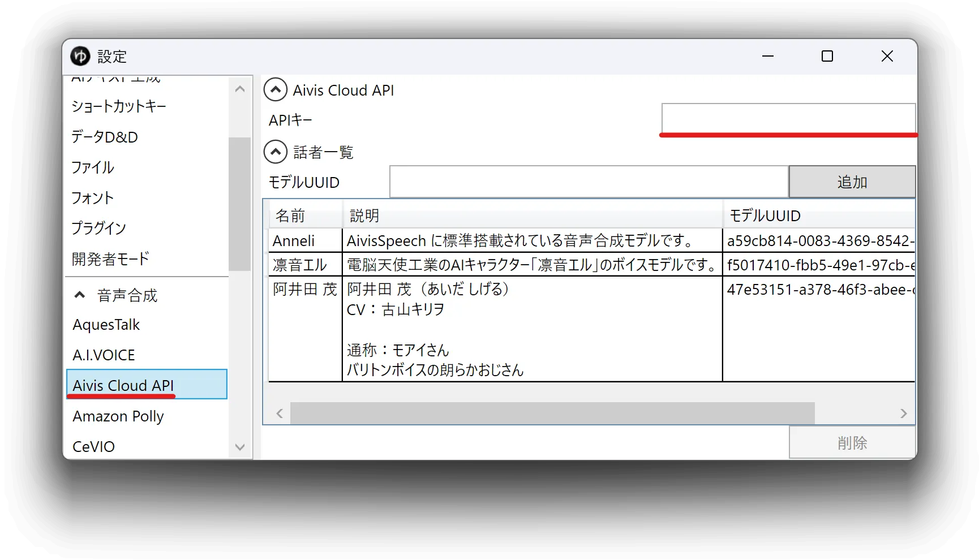
Task: Focus the APIキー input field
Action: click(788, 118)
